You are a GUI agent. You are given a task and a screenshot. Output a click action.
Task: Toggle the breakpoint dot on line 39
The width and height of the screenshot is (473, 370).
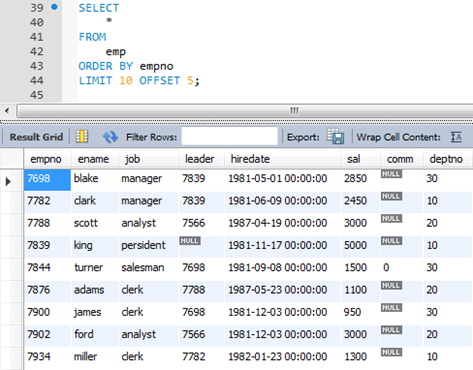[x=54, y=7]
